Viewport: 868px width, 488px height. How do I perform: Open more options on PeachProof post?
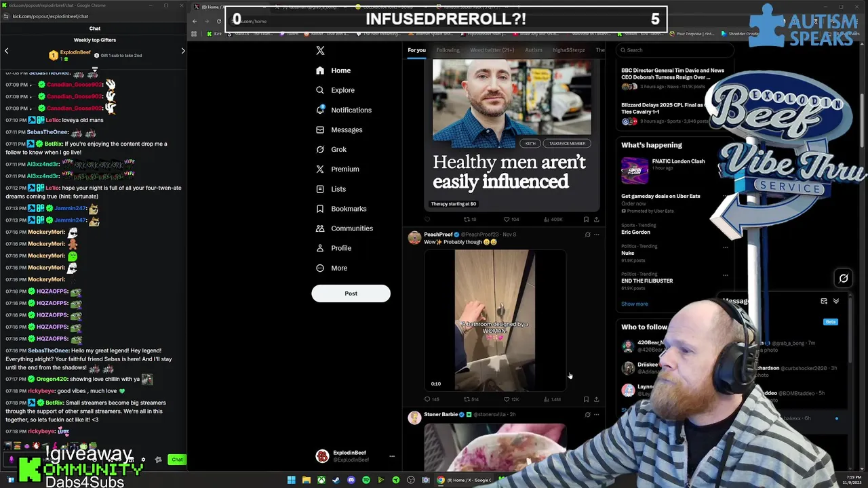pyautogui.click(x=597, y=235)
